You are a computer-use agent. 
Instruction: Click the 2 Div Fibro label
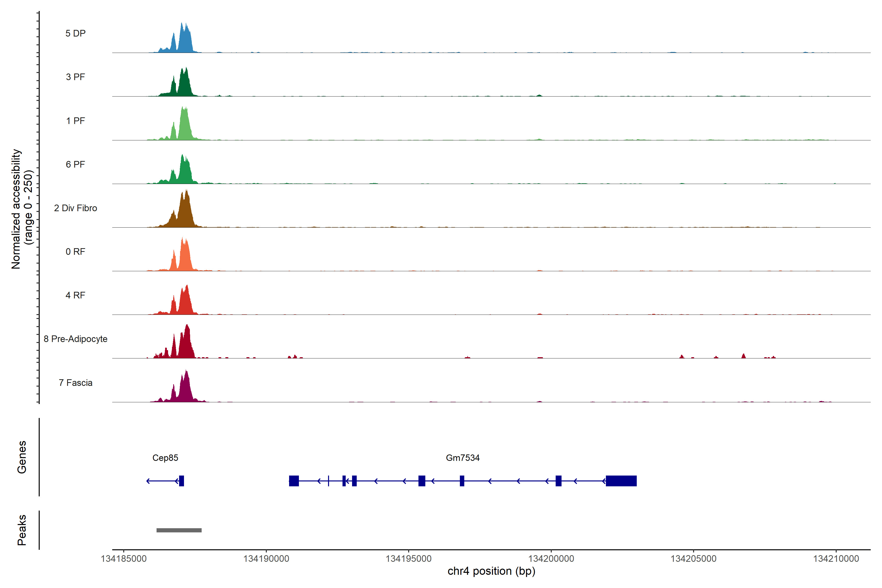(x=75, y=208)
